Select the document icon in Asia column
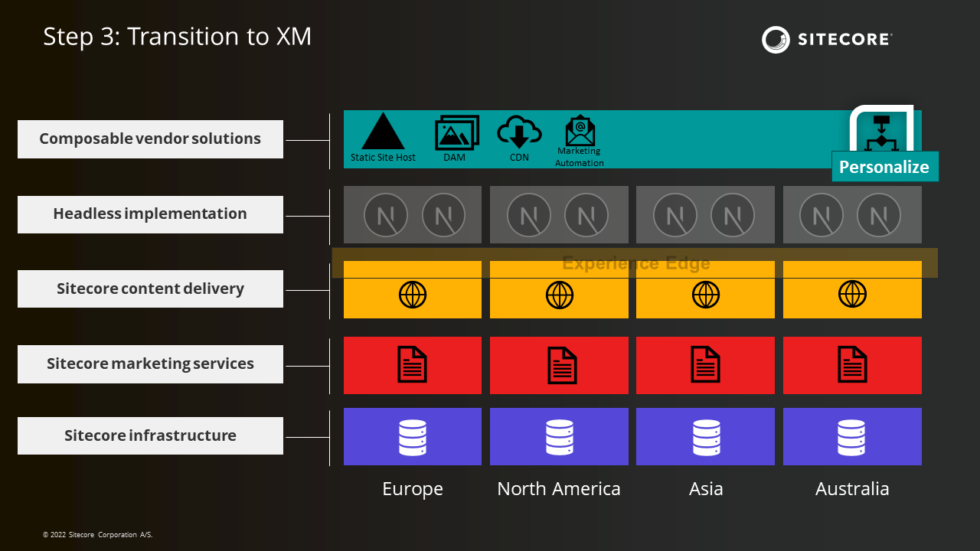 pos(706,364)
